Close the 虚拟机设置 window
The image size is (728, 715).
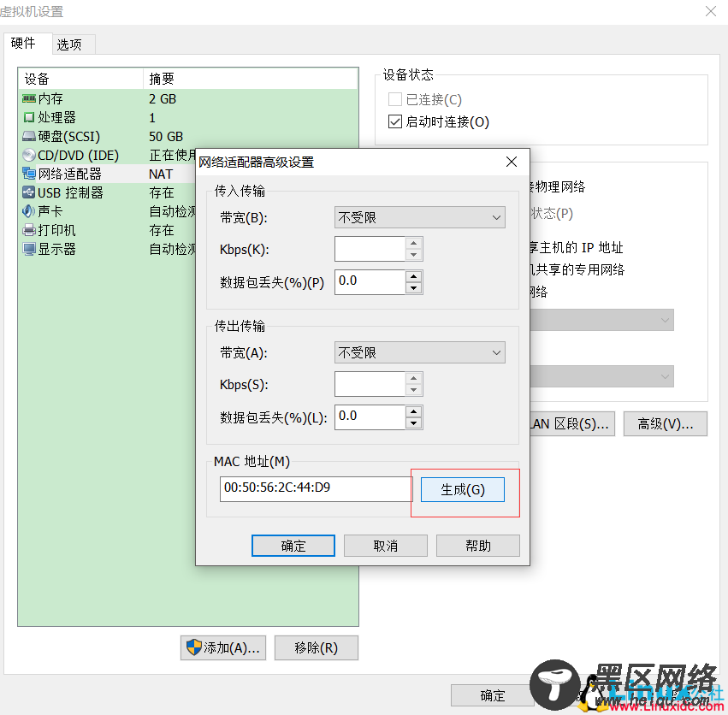(x=710, y=11)
